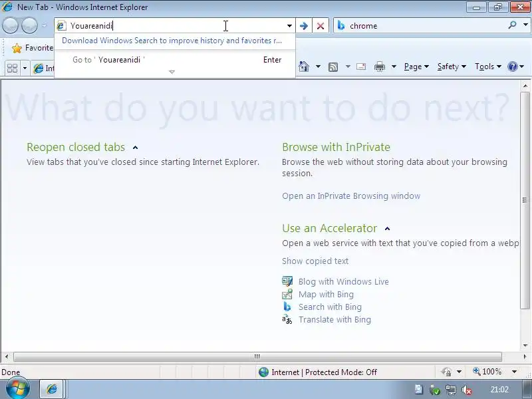Open search provider dropdown arrow
The height and width of the screenshot is (399, 532).
pyautogui.click(x=525, y=25)
